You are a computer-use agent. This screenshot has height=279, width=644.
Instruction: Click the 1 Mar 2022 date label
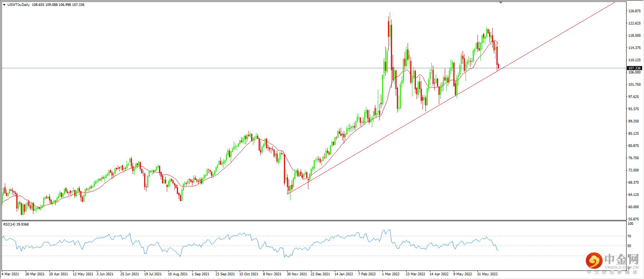tap(391, 274)
